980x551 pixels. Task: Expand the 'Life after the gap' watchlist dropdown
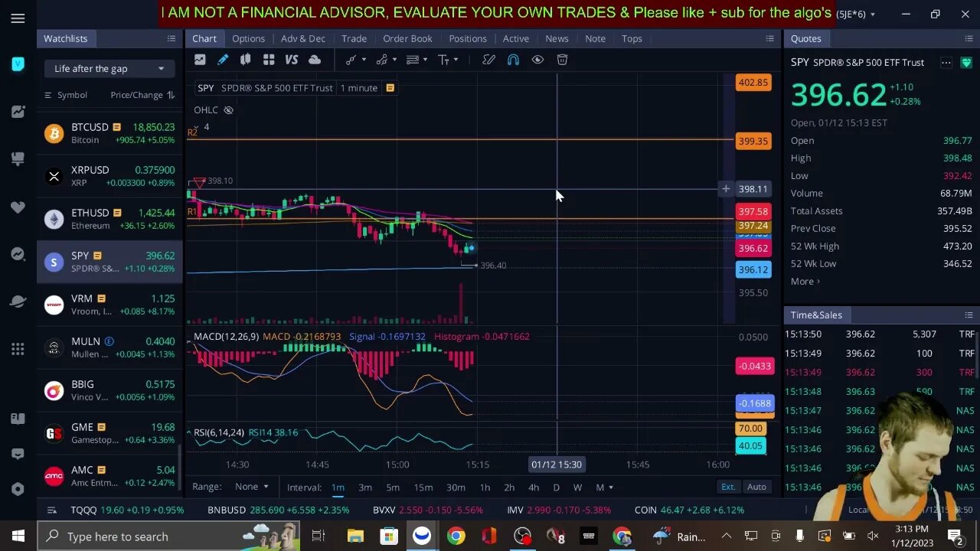pyautogui.click(x=109, y=69)
